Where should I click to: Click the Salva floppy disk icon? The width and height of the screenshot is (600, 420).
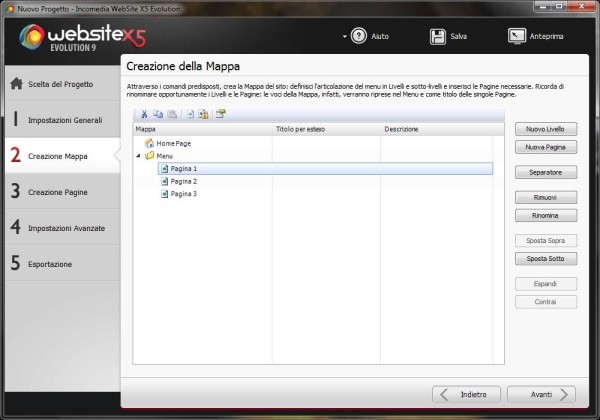[438, 37]
